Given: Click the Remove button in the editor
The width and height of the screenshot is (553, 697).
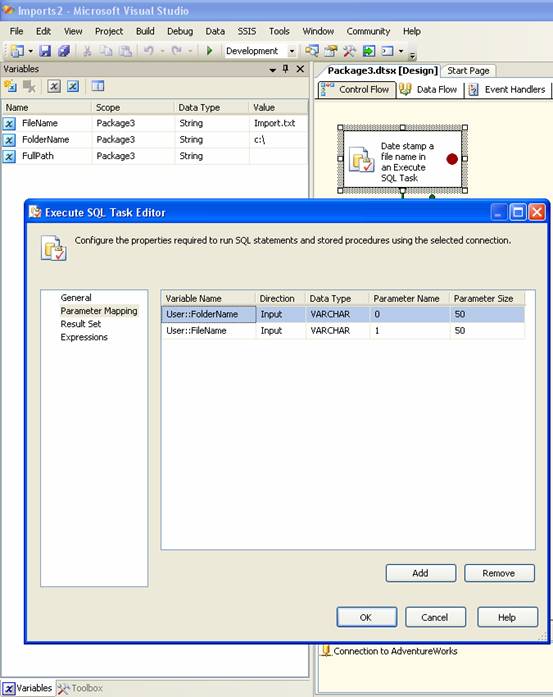Looking at the screenshot, I should point(499,573).
